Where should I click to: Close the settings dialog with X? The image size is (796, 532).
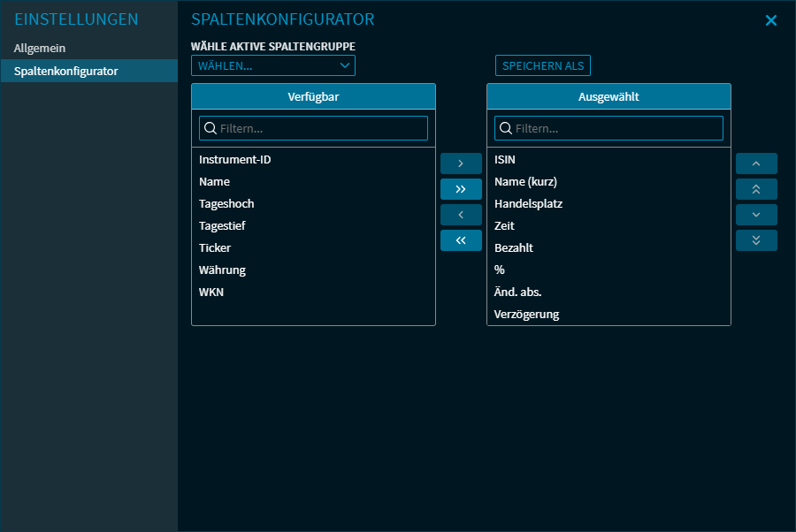[x=771, y=20]
